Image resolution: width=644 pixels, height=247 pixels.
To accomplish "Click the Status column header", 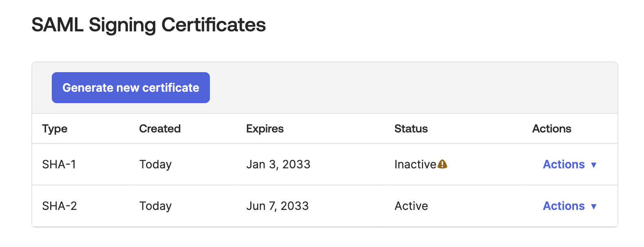I will pos(411,129).
